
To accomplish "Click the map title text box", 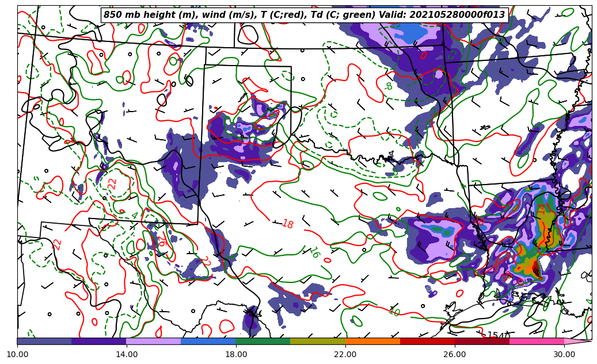I will (x=304, y=15).
